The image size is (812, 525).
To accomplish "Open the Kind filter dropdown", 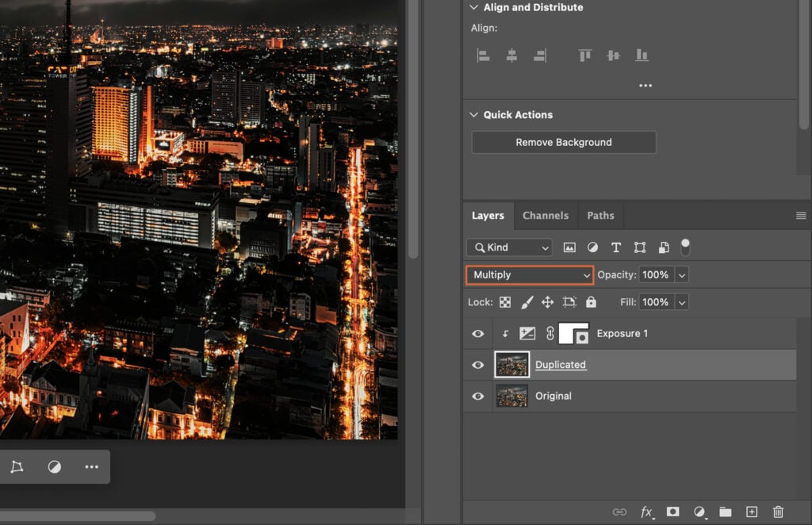I will pos(508,247).
